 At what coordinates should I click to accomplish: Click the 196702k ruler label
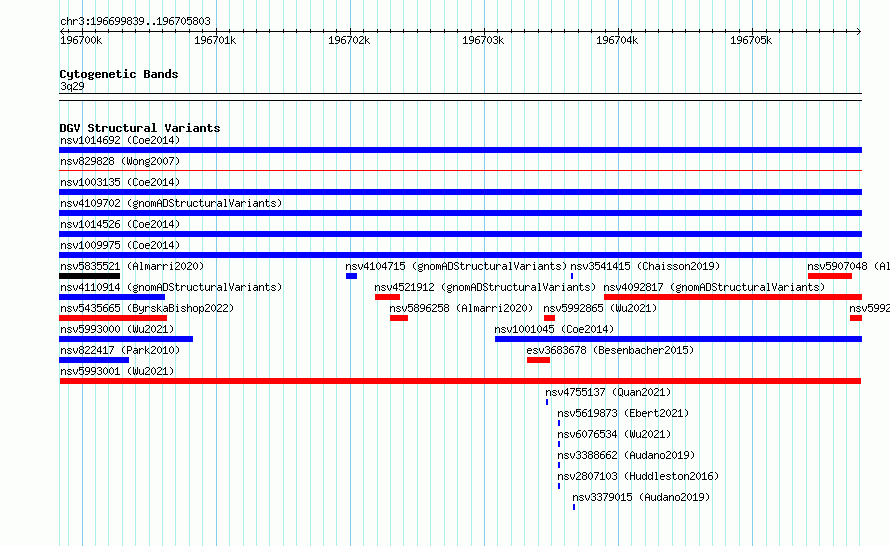(x=349, y=40)
